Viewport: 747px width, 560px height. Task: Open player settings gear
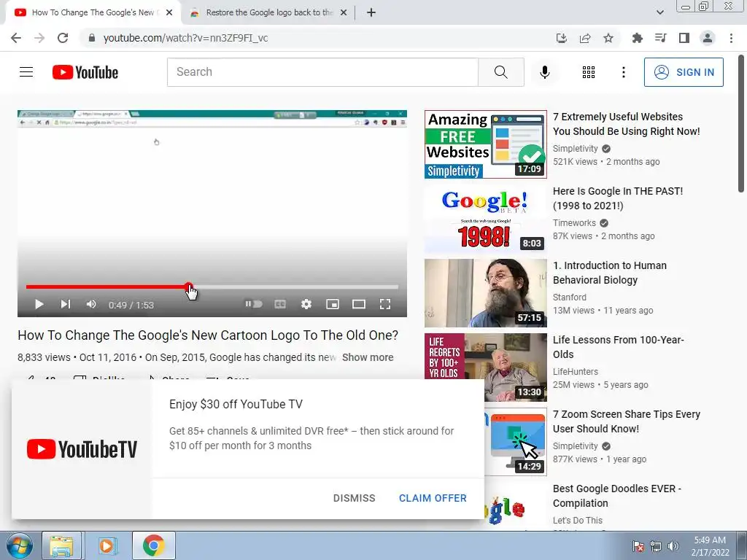pos(306,304)
